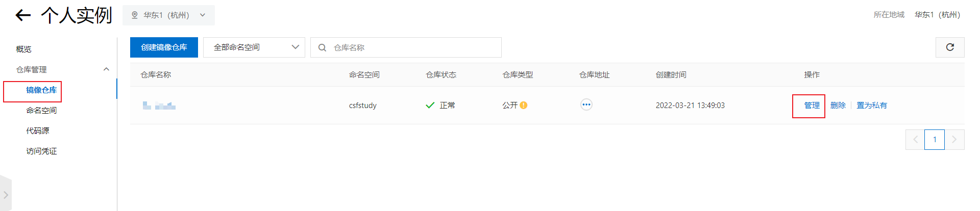Click the 管理 link for the repository
980x211 pixels.
point(812,106)
